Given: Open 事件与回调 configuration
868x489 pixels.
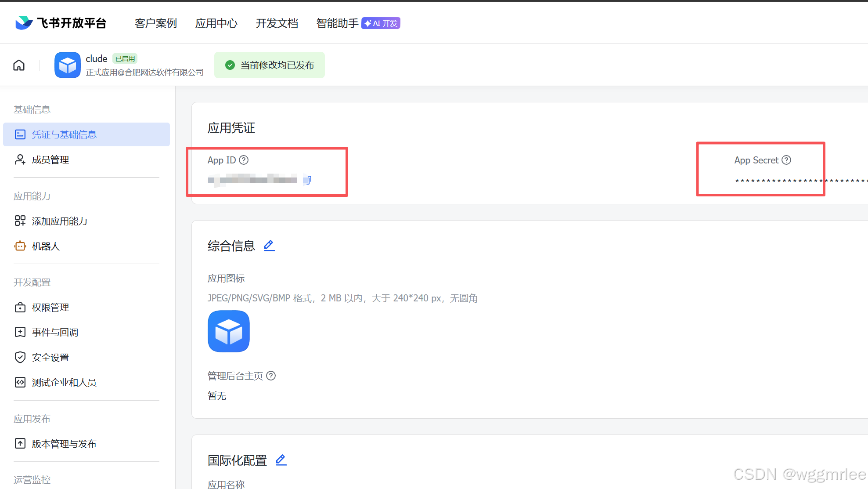Looking at the screenshot, I should pos(55,332).
